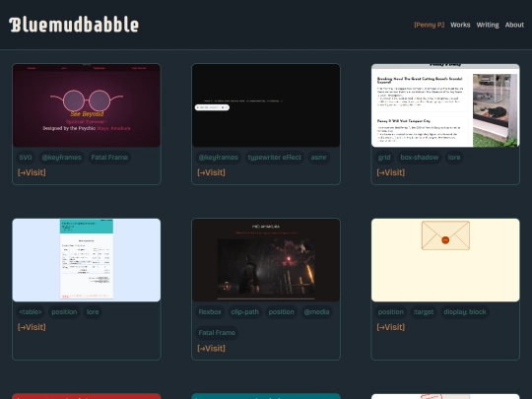
Task: Open the envelope thumbnail
Action: 445,260
